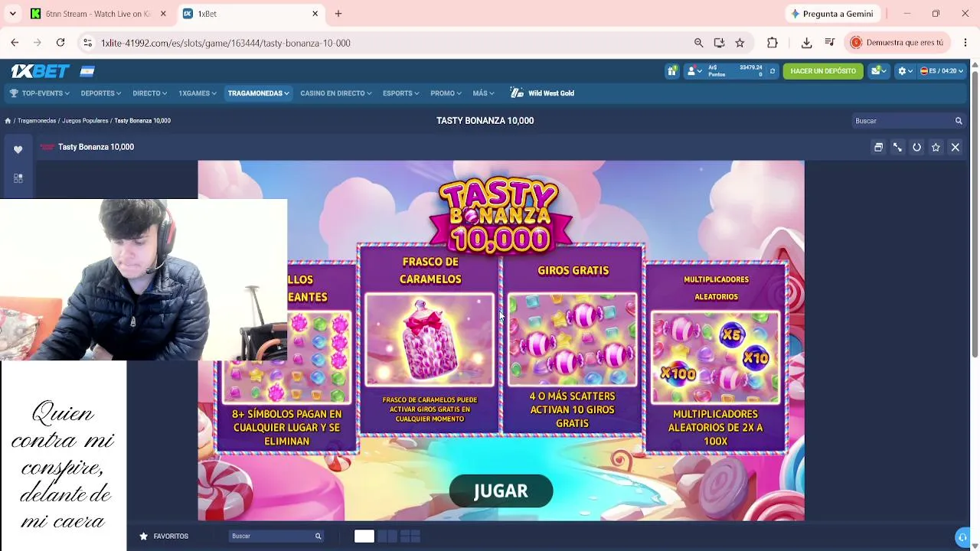The height and width of the screenshot is (551, 980).
Task: Bookmark this page with Chrome star
Action: coord(740,43)
